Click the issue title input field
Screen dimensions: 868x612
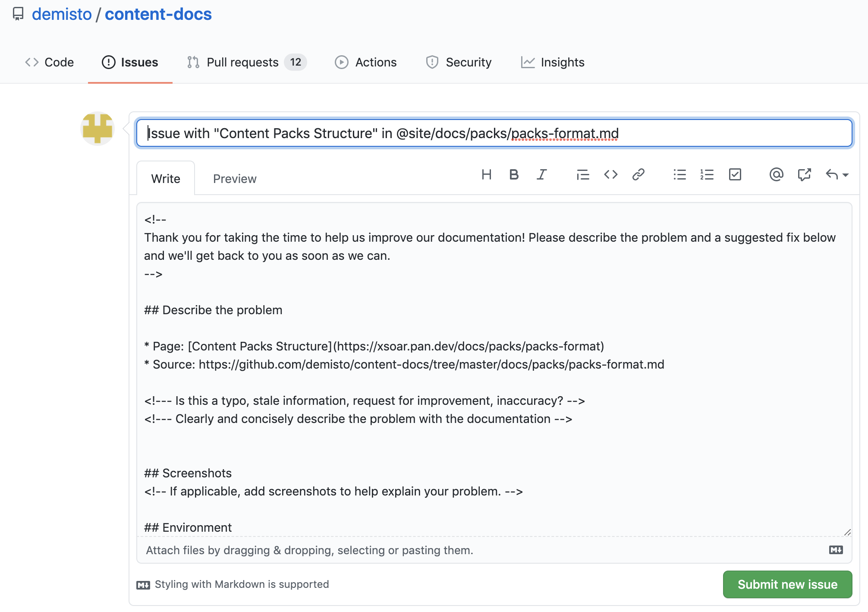494,133
